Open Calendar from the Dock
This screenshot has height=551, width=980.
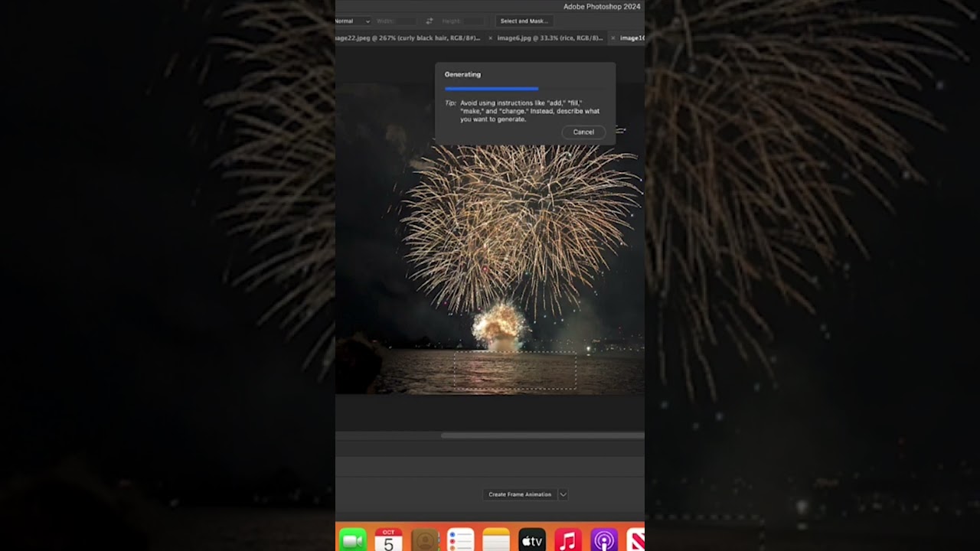[388, 540]
